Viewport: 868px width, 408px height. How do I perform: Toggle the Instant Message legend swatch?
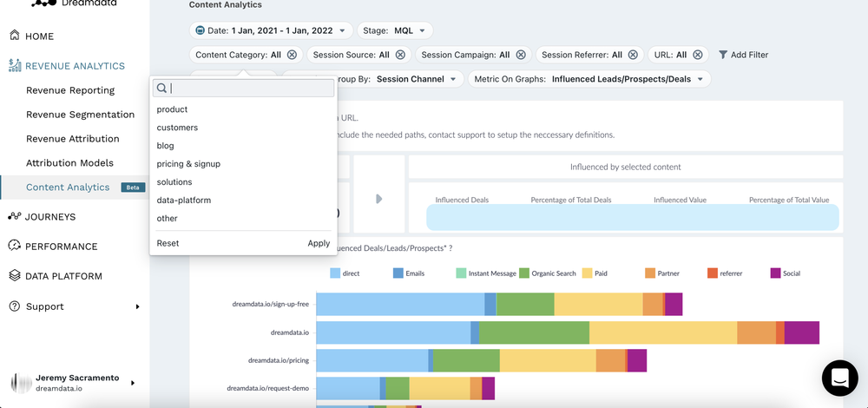click(461, 273)
